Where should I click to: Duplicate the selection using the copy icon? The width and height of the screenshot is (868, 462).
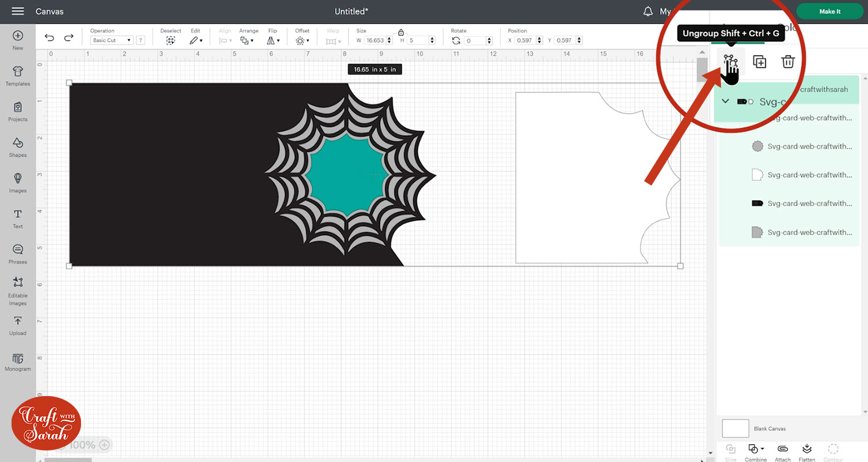click(x=759, y=62)
